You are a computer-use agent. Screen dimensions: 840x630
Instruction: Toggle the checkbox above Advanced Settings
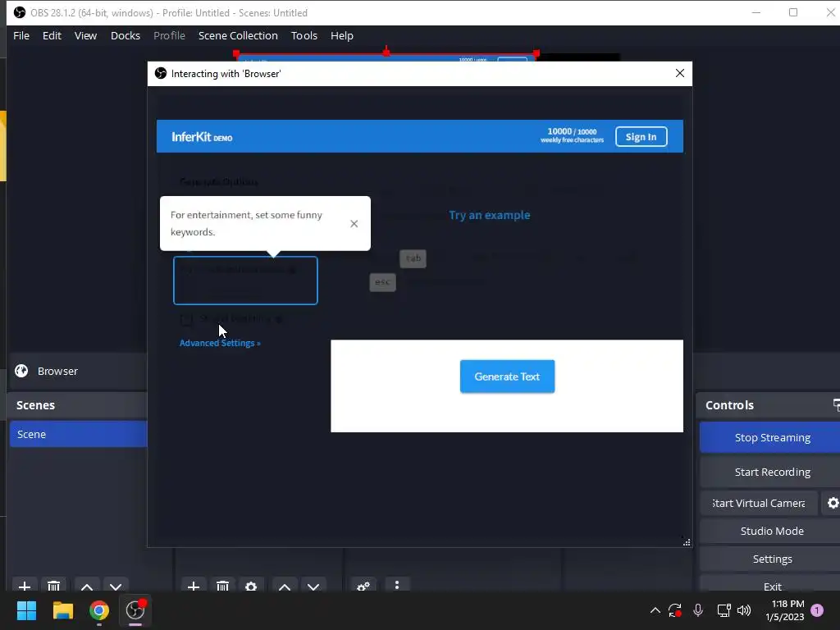coord(186,320)
